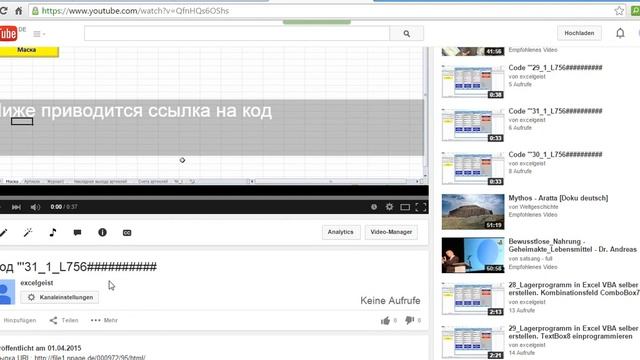The image size is (640, 360).
Task: Open suggested video Code 29_1_L756
Action: point(555,67)
